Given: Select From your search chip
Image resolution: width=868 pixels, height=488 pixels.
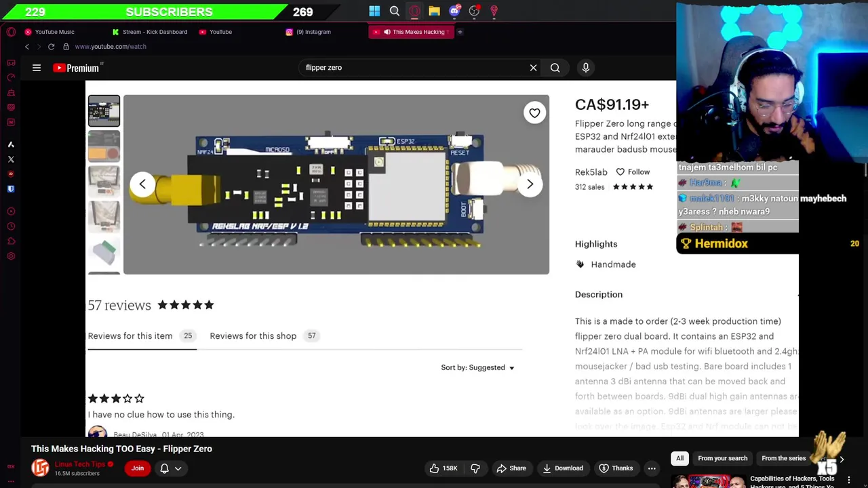Looking at the screenshot, I should (723, 459).
